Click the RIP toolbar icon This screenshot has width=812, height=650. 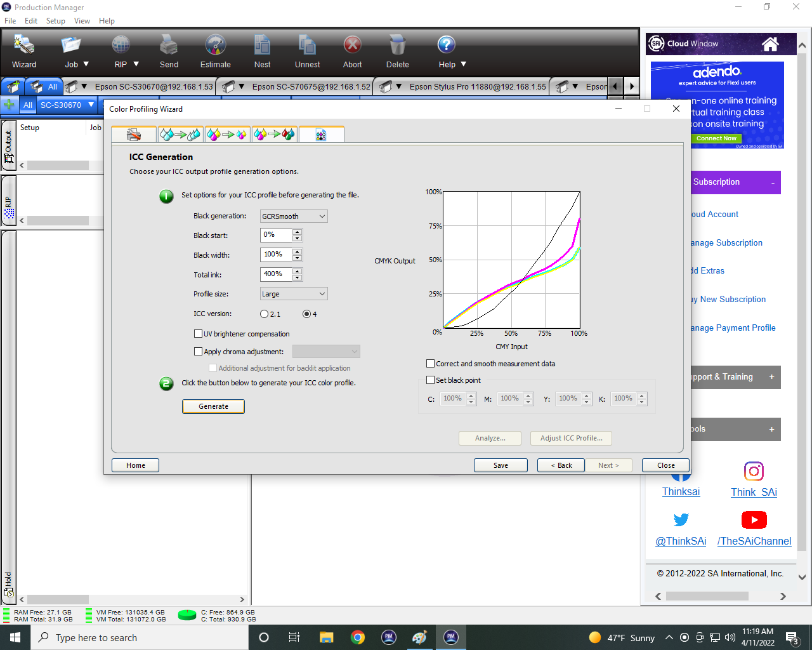pyautogui.click(x=121, y=45)
